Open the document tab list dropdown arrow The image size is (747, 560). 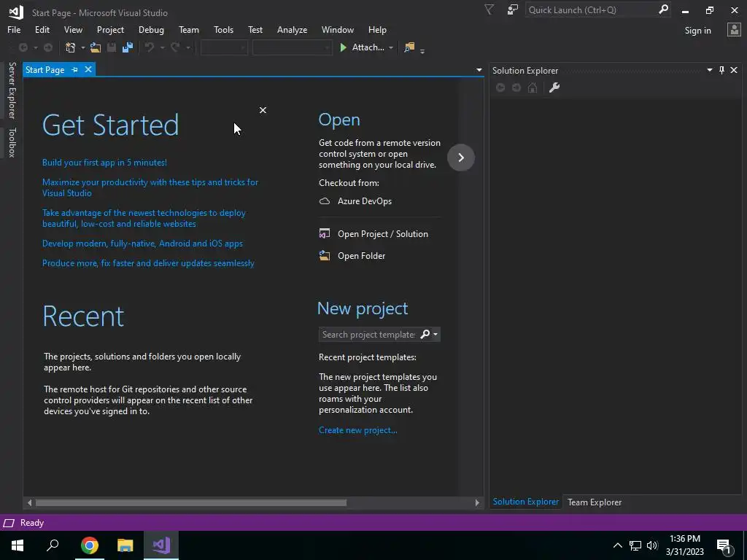click(x=479, y=70)
